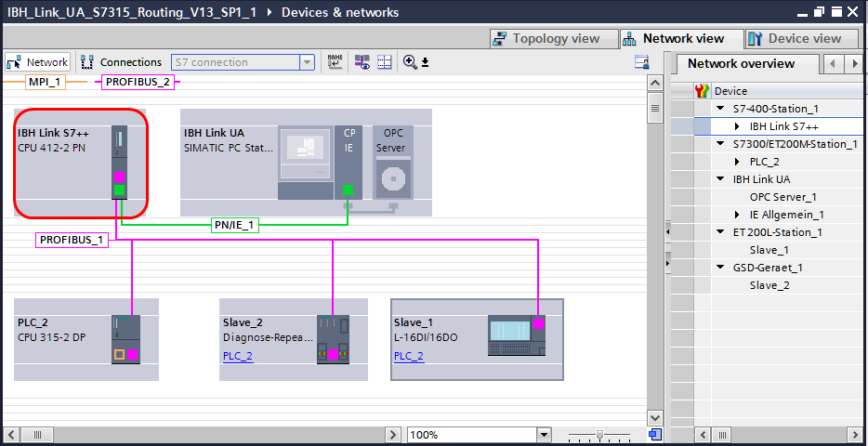
Task: Click the zoom magnifier icon in toolbar
Action: coord(410,62)
